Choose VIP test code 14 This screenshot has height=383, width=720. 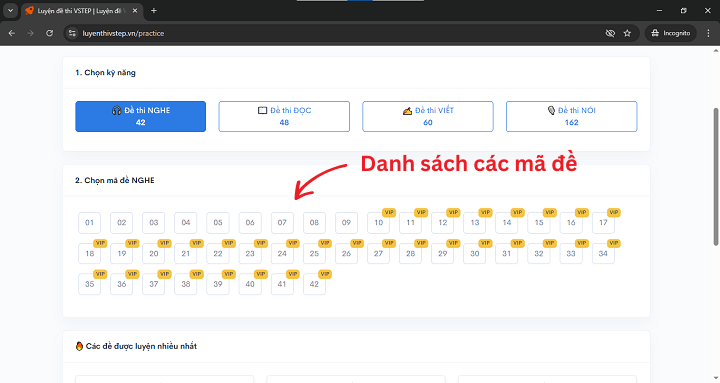click(507, 223)
